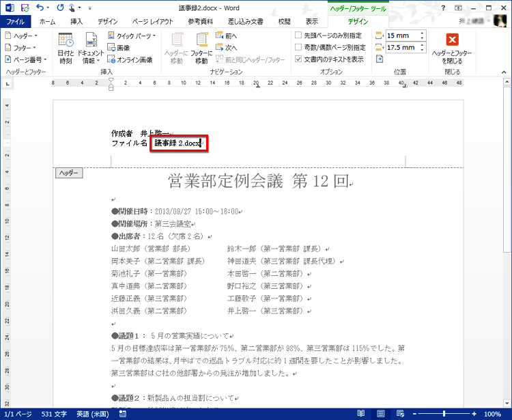Open Word help question mark

[x=443, y=8]
